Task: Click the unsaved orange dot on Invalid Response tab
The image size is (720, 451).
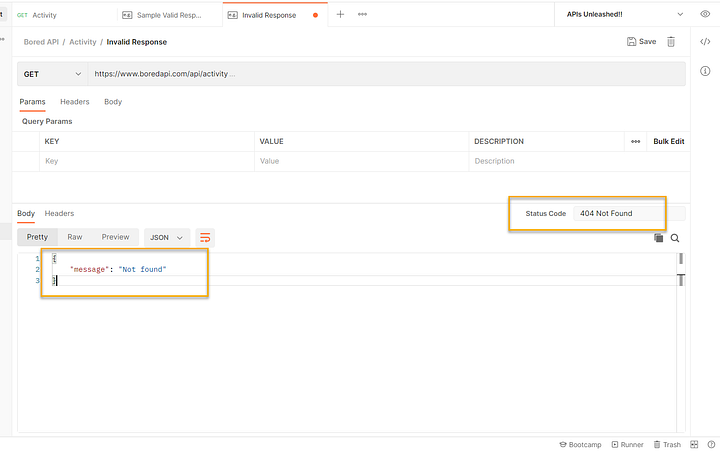Action: pos(315,15)
